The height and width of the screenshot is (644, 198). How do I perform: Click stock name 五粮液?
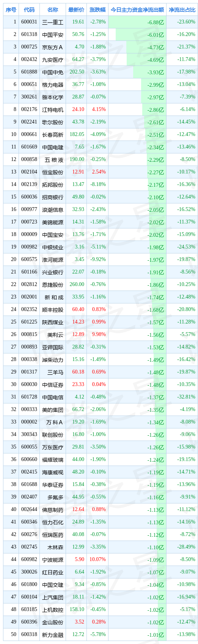tap(54, 159)
